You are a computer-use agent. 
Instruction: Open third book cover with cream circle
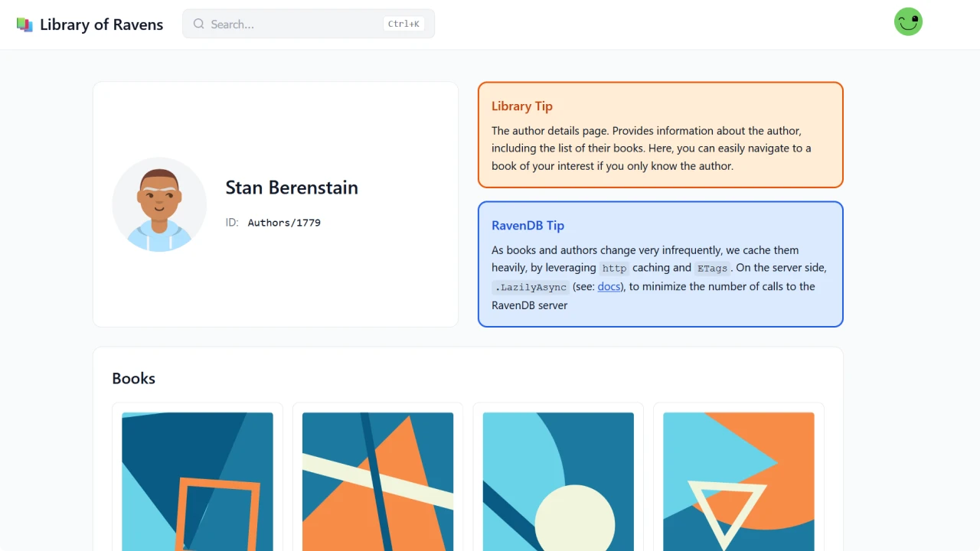pos(558,481)
